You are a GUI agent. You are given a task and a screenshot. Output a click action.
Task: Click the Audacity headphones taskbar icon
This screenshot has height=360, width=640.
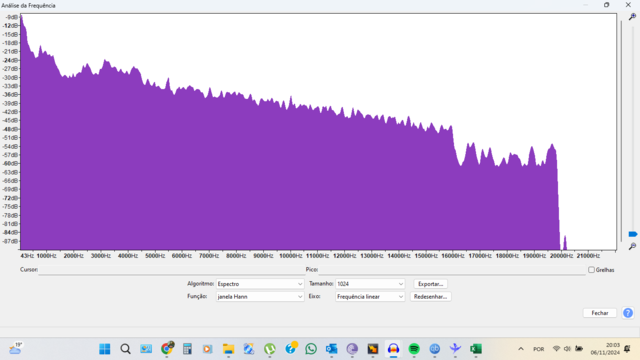(x=393, y=349)
